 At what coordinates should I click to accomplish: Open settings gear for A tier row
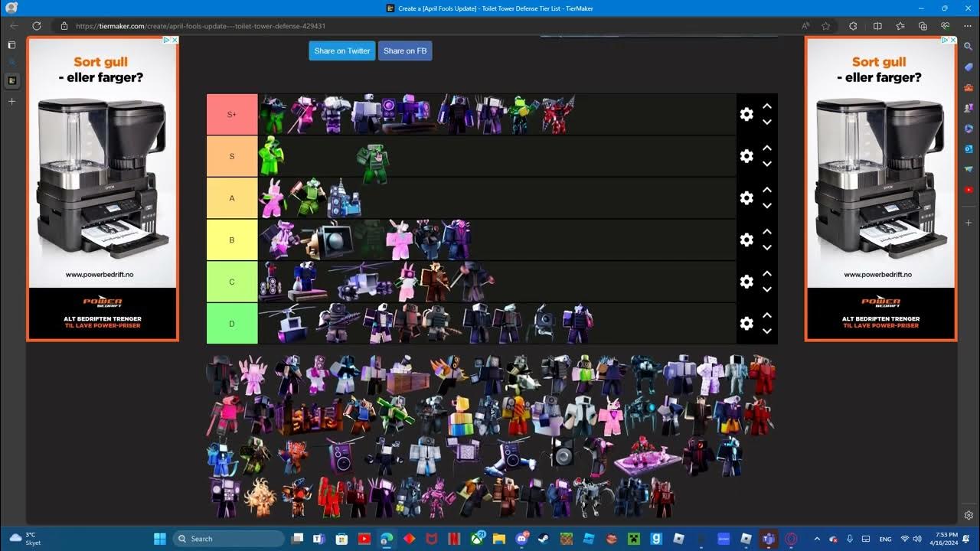coord(746,198)
